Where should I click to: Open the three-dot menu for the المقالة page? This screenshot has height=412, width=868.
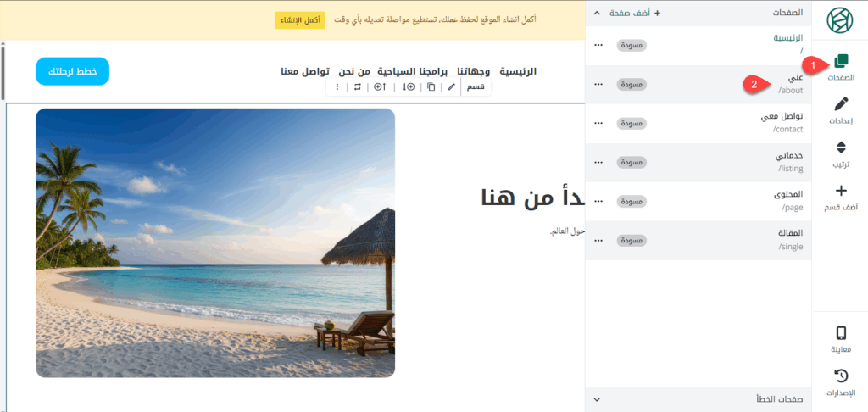point(598,241)
